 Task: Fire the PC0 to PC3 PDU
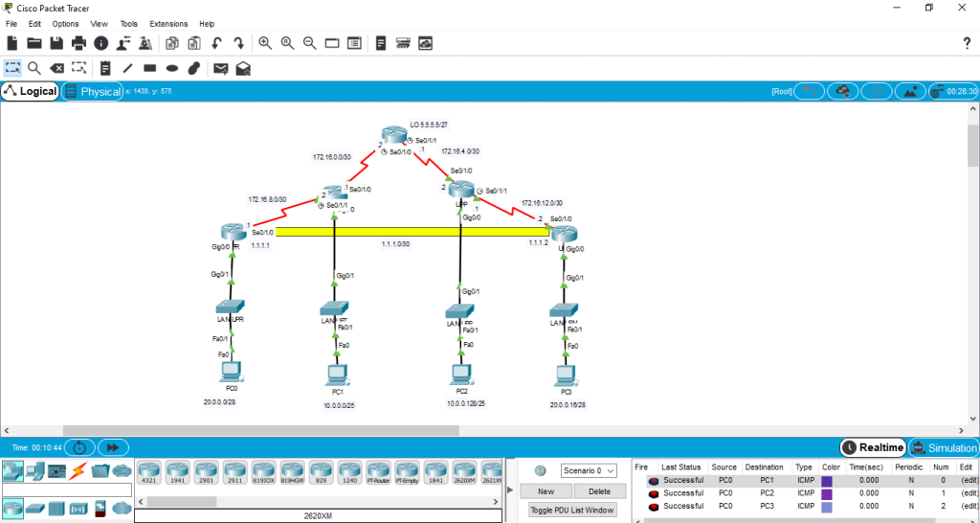pyautogui.click(x=653, y=506)
